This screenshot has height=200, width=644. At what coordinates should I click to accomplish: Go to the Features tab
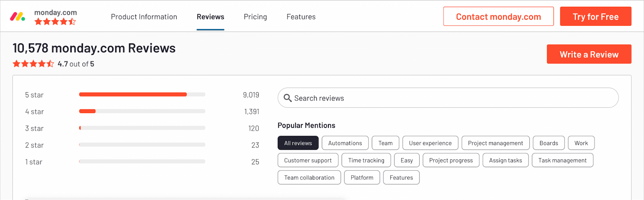[301, 17]
